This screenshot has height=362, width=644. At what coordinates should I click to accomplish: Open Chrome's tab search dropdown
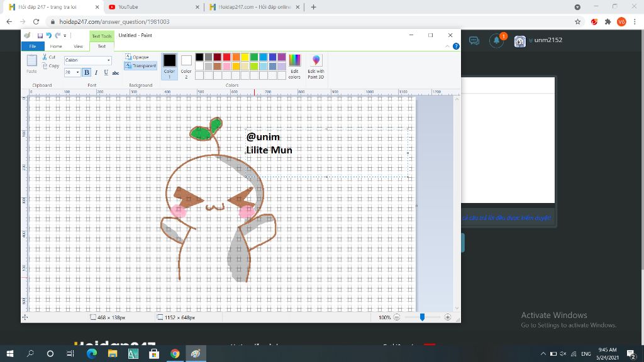tap(577, 7)
